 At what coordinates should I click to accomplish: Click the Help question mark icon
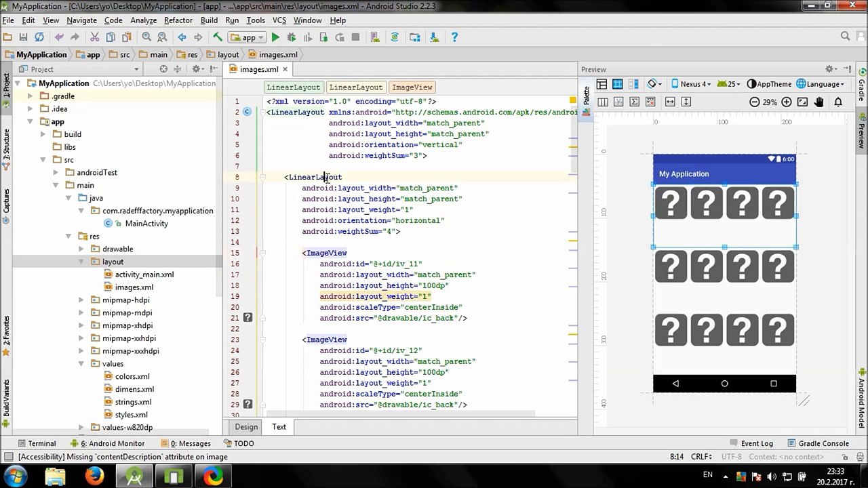point(454,37)
